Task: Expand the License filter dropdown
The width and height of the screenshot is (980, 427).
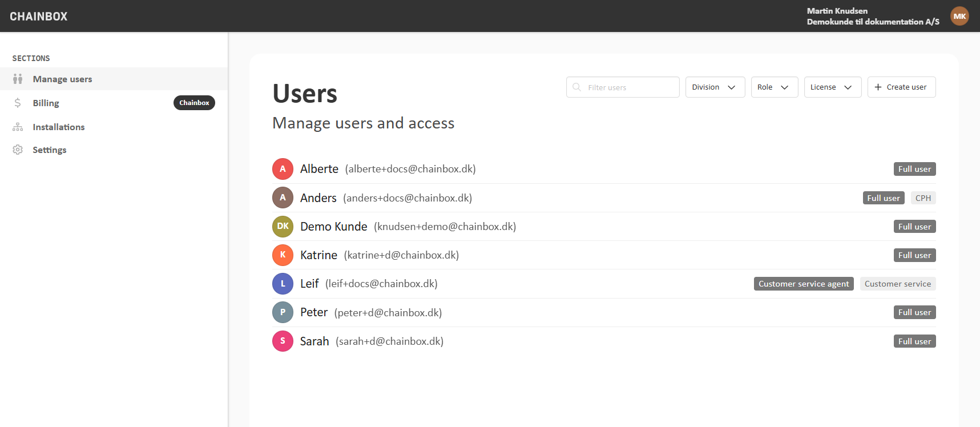Action: [832, 87]
